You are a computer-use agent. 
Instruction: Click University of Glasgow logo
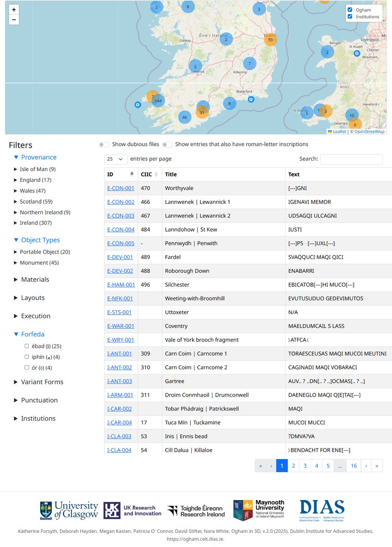click(x=69, y=511)
